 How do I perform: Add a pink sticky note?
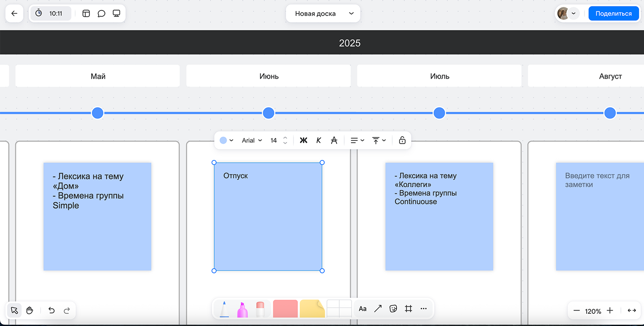(285, 309)
